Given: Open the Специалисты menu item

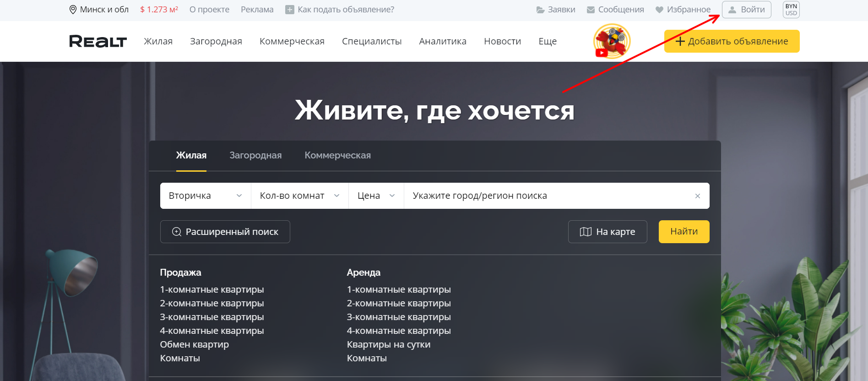Looking at the screenshot, I should coord(372,41).
